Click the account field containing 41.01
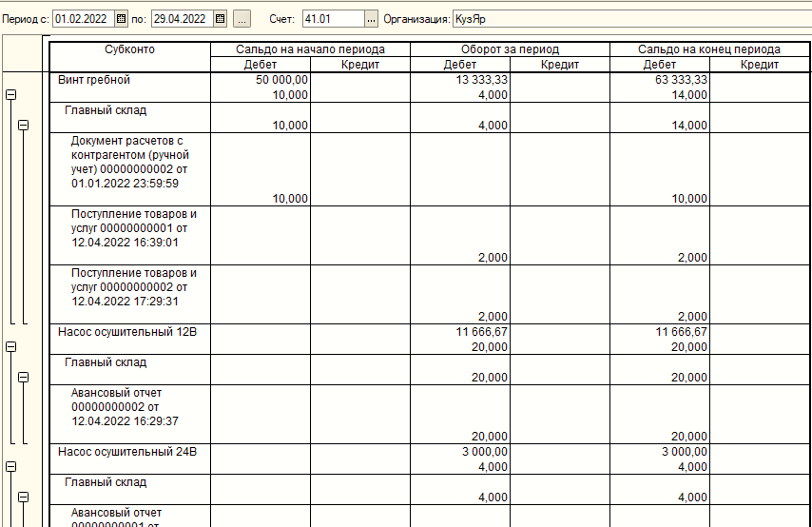812x527 pixels. coord(334,19)
